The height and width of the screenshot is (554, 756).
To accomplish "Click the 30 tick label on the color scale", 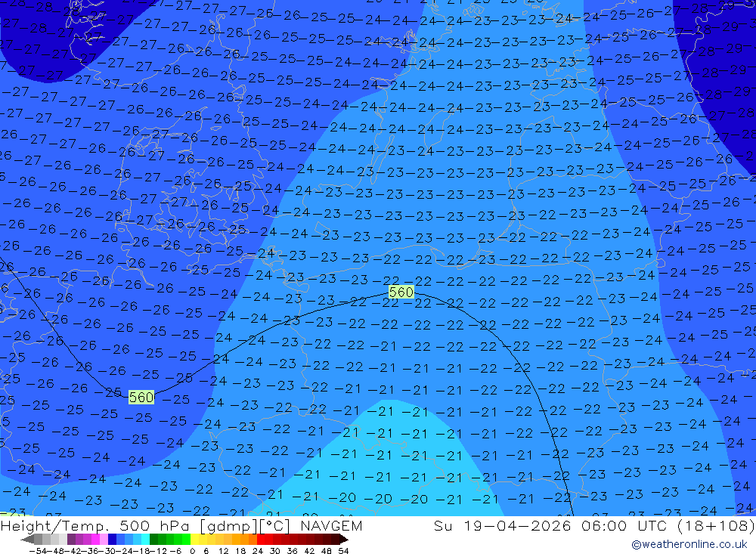I will [x=275, y=551].
